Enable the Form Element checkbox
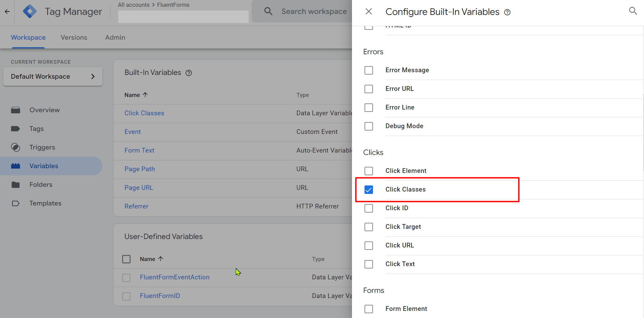The image size is (644, 318). [x=369, y=309]
